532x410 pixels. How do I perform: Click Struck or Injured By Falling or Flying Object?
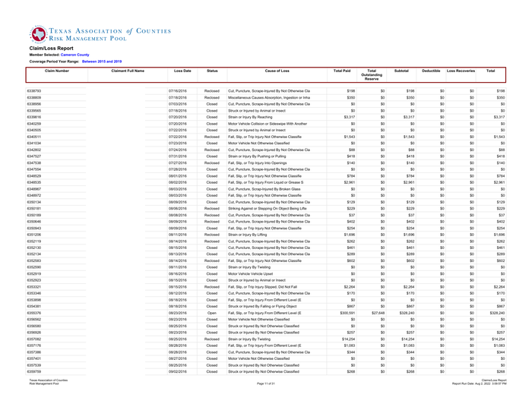[x=262, y=306]
